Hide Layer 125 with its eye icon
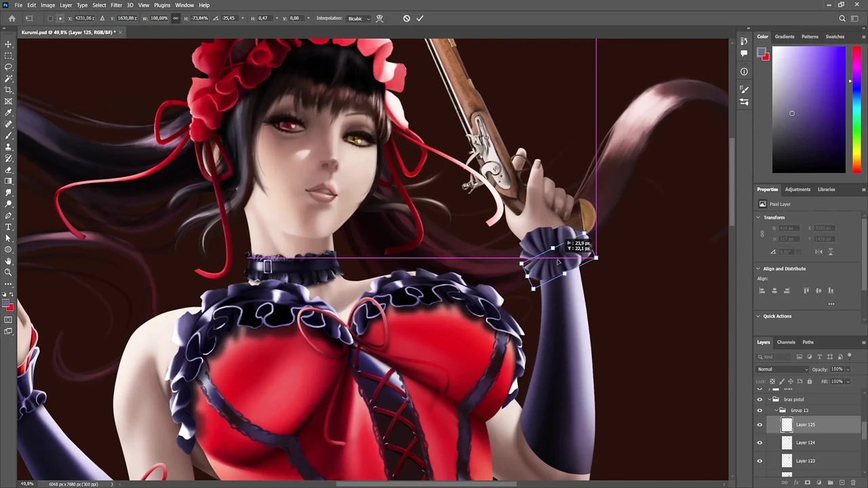Image resolution: width=868 pixels, height=488 pixels. (759, 425)
